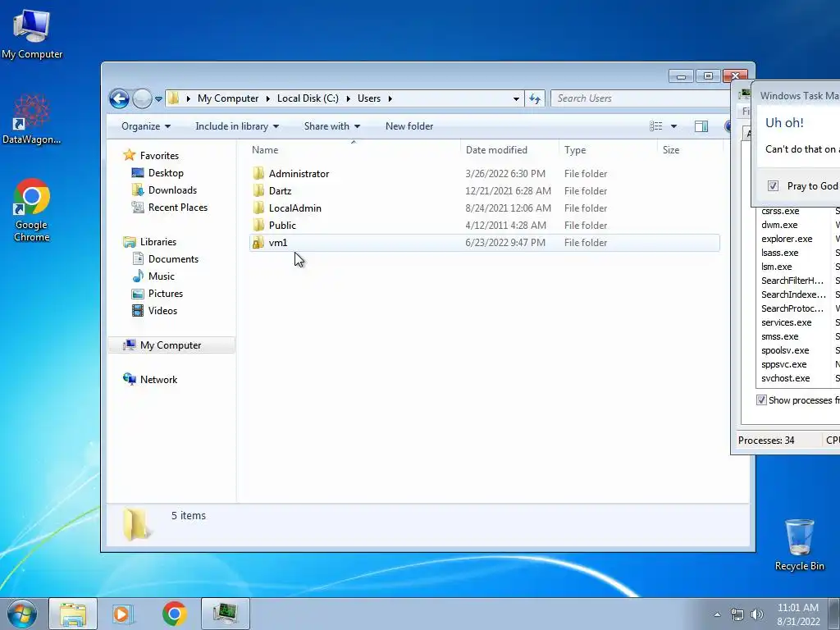Select explorer.exe in Task Manager
The width and height of the screenshot is (840, 630).
[x=787, y=239]
